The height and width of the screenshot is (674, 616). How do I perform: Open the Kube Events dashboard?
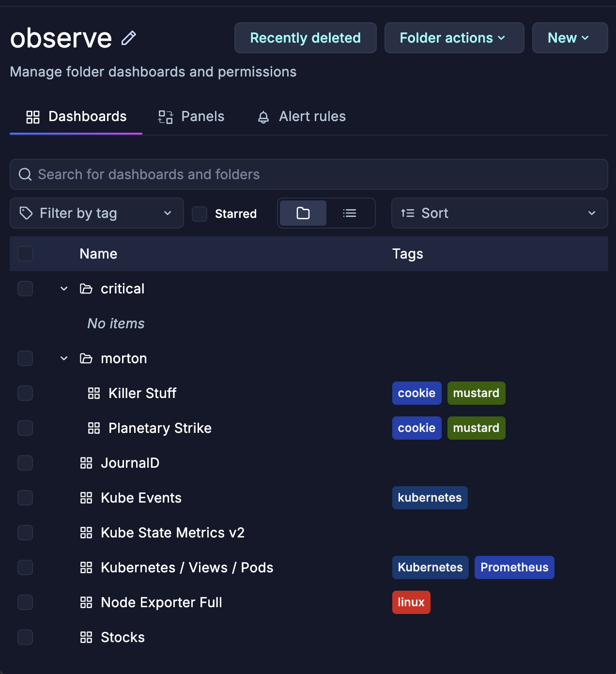141,498
